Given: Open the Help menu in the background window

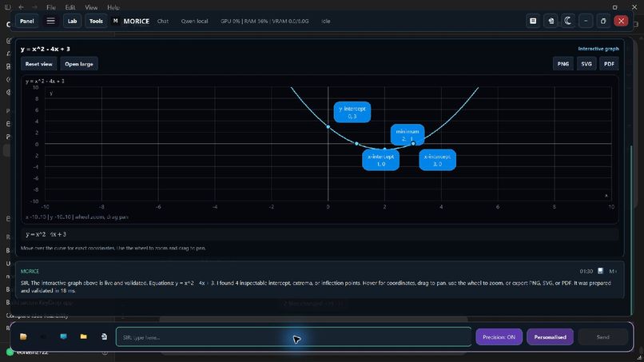Looking at the screenshot, I should (x=113, y=7).
